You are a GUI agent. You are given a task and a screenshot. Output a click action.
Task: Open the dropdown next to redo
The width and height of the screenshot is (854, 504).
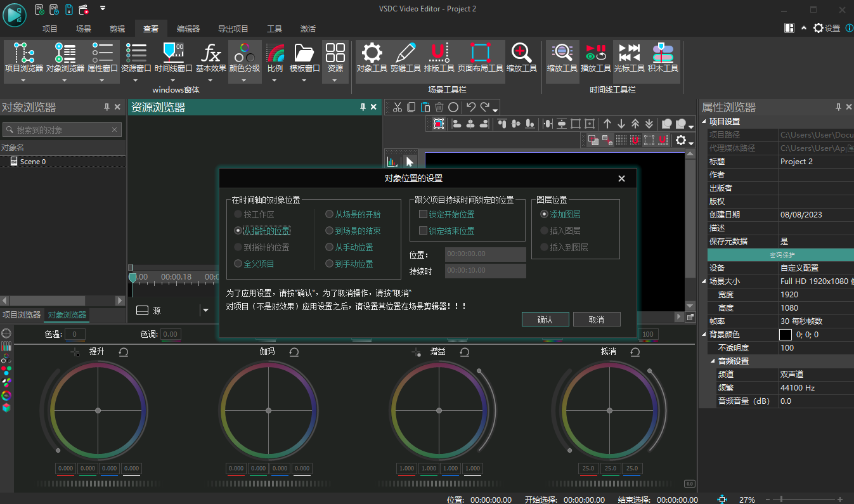tap(495, 109)
